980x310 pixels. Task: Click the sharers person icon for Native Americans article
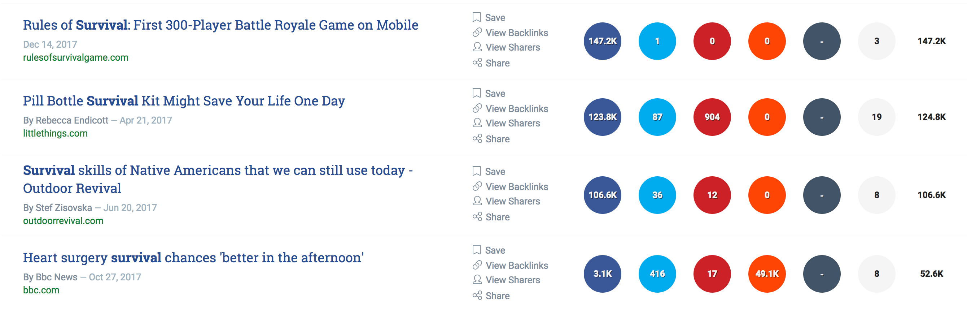click(477, 201)
